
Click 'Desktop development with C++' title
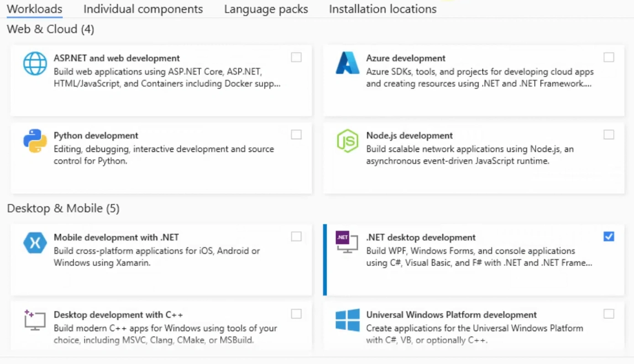coord(118,315)
